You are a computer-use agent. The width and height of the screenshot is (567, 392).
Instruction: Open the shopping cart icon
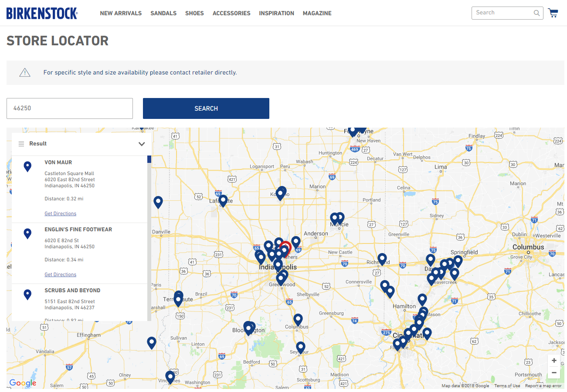pos(553,13)
